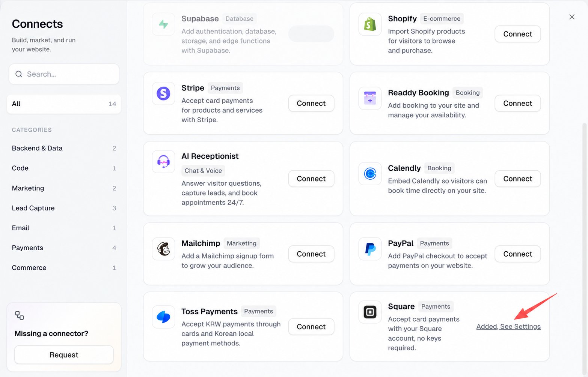Click the Stripe card title
The height and width of the screenshot is (377, 588).
[193, 88]
